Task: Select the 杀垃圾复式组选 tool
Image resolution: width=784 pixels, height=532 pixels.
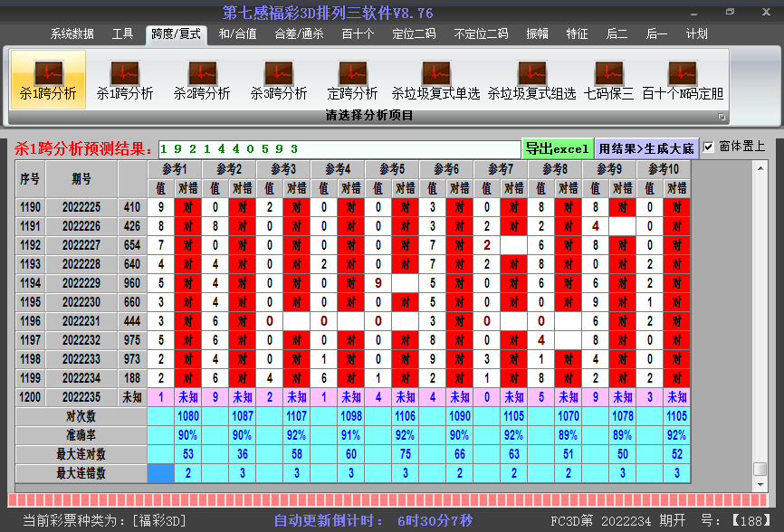Action: coord(531,80)
